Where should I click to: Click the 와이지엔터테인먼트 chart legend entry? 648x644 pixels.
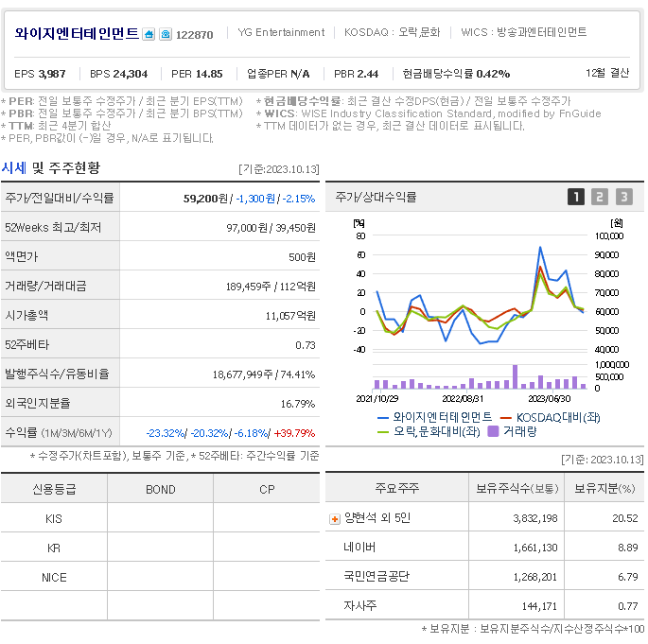(434, 417)
